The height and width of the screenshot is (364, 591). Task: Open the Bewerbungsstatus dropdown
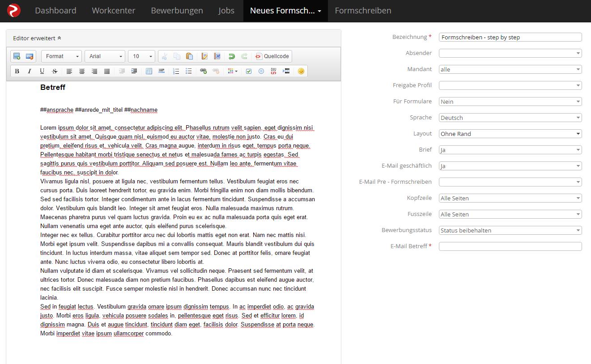[x=510, y=230]
